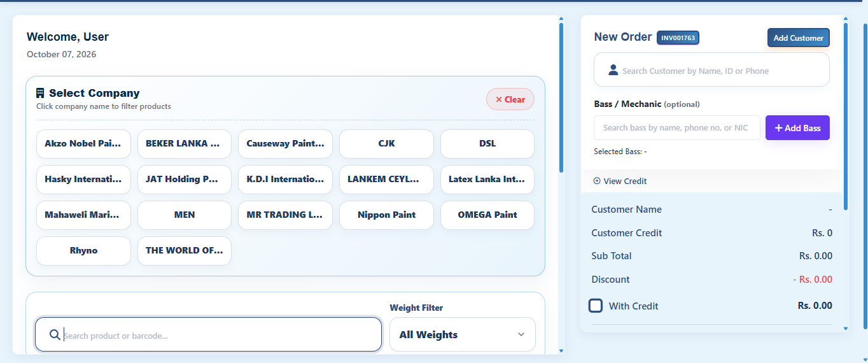Click the plus-circle icon next to View Credit
Screen dimensions: 868x363
click(x=597, y=181)
